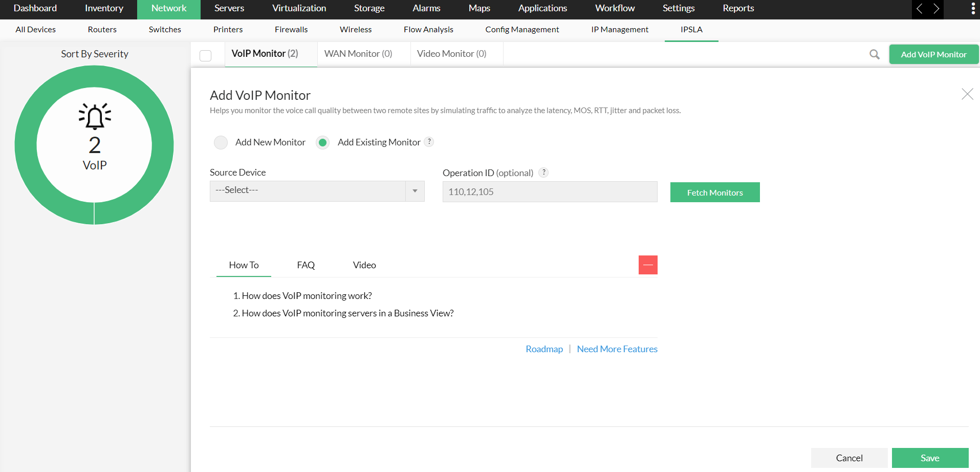Close the Add VoIP Monitor panel

967,94
